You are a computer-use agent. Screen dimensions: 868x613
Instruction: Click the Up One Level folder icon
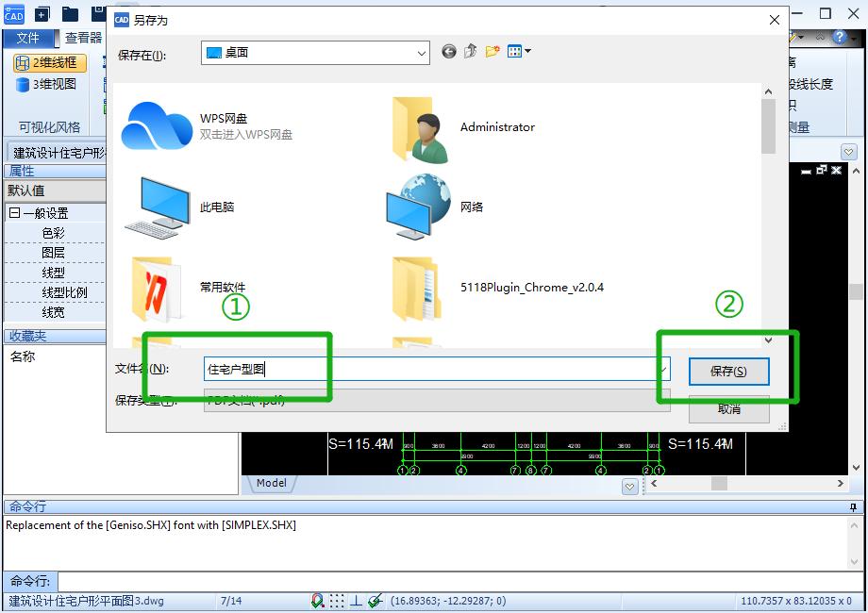click(x=470, y=51)
